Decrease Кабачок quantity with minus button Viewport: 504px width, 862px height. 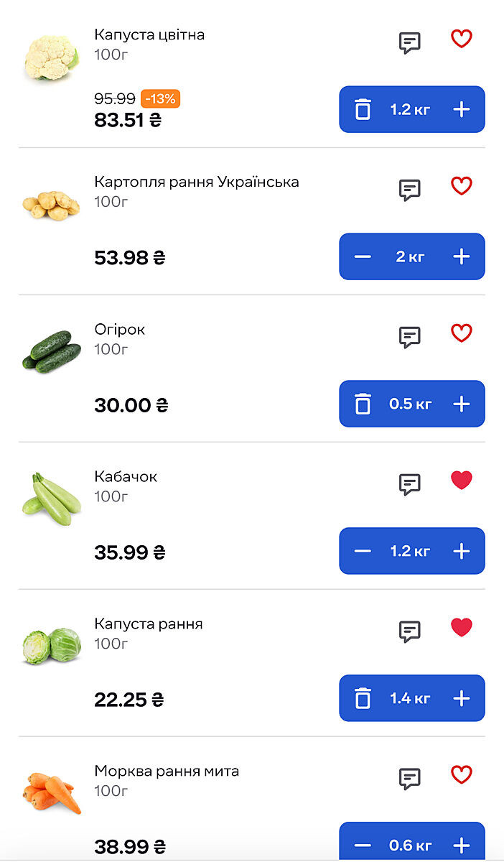point(363,551)
